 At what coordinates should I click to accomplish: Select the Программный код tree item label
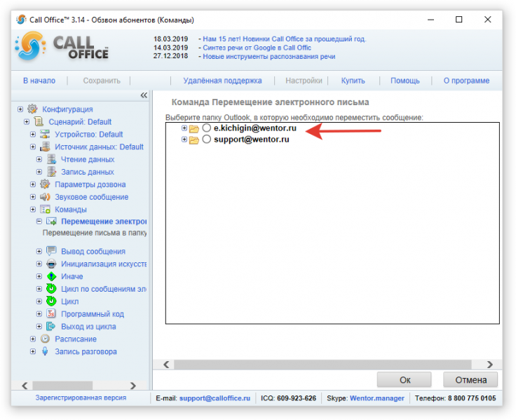(x=93, y=314)
